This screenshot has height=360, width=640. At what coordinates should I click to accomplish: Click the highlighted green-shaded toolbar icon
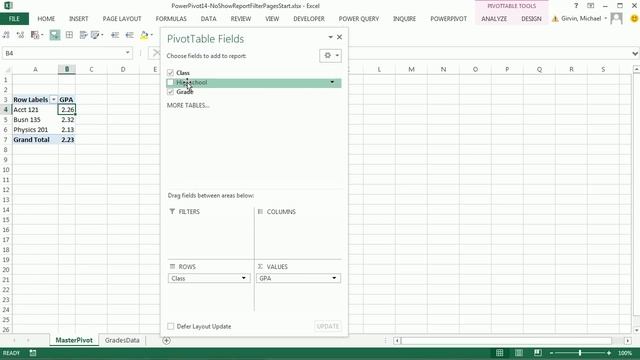55,35
